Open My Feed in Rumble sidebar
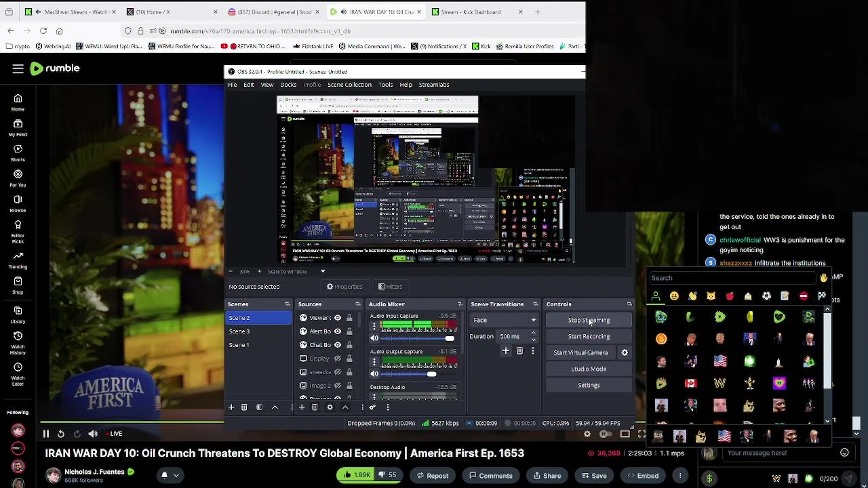Screen dimensions: 868x488 pos(18,128)
